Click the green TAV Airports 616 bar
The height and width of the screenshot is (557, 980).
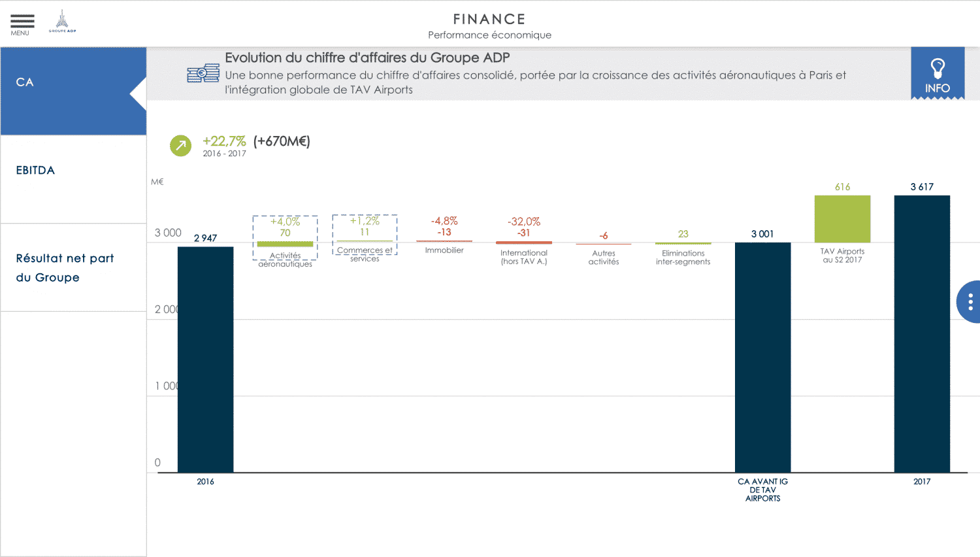842,218
